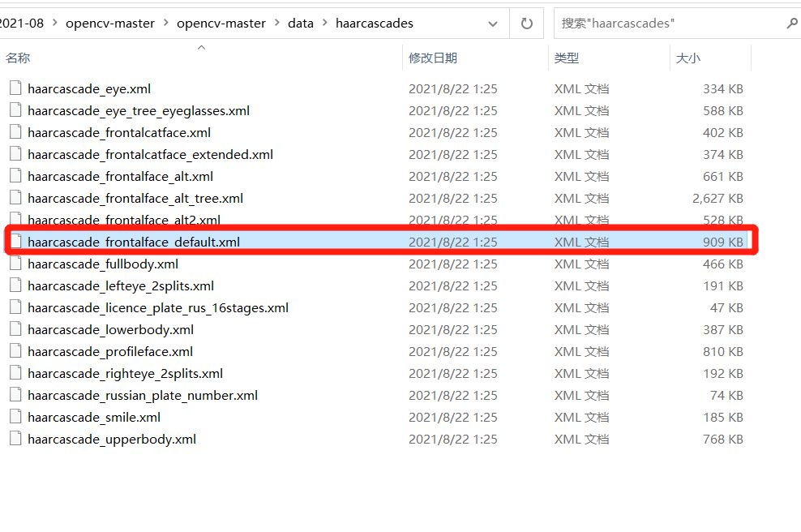The image size is (801, 532).
Task: Click file icon of haarcascade_frontalface_alt_tree.xml
Action: pos(16,198)
